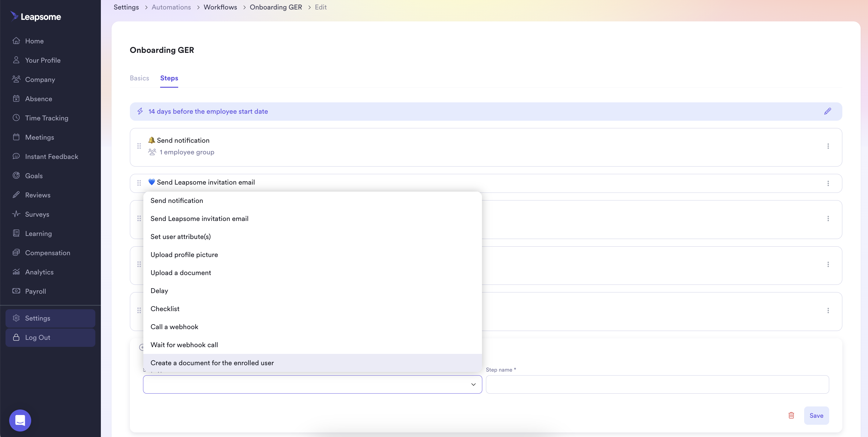Select Set user attribute(s) option
The image size is (868, 437).
click(x=312, y=237)
